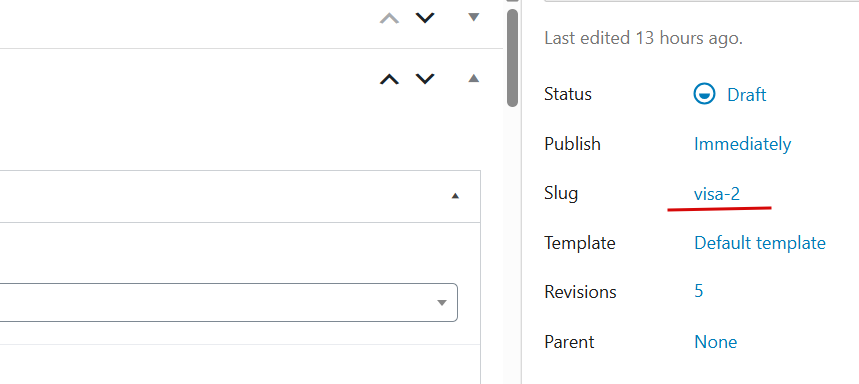Open the Default template selector

point(760,243)
